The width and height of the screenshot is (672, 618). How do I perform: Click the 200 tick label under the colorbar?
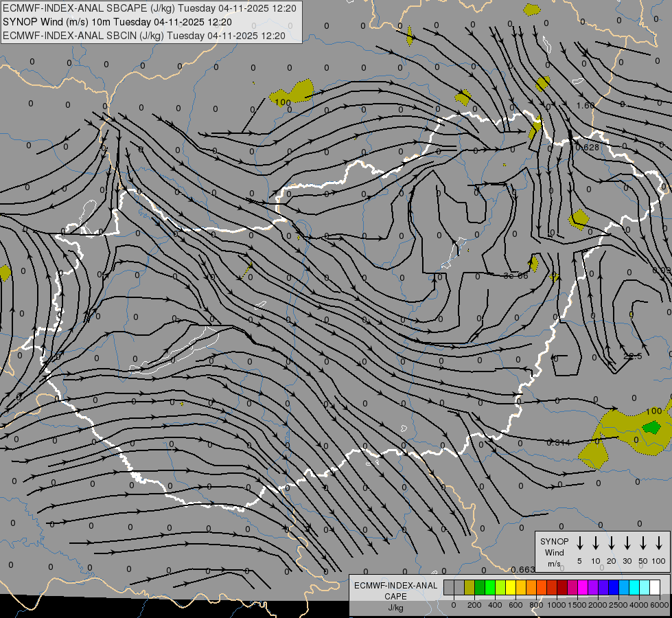tap(474, 605)
